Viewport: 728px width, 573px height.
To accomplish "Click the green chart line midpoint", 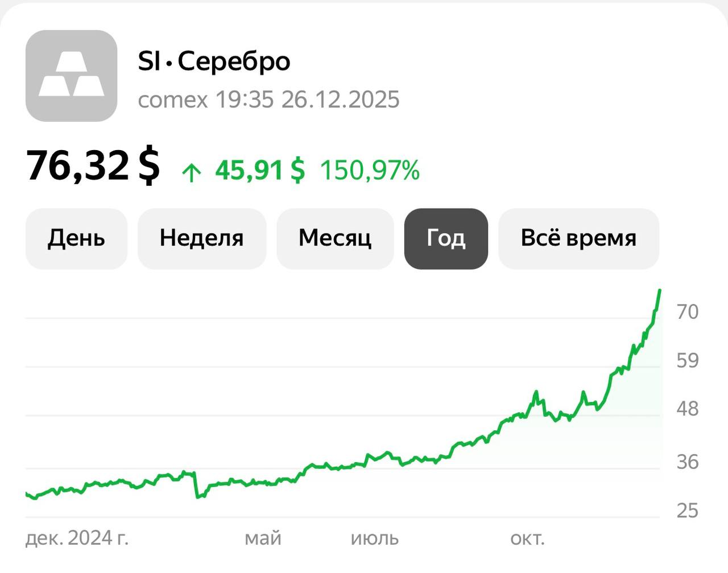I will click(x=341, y=467).
